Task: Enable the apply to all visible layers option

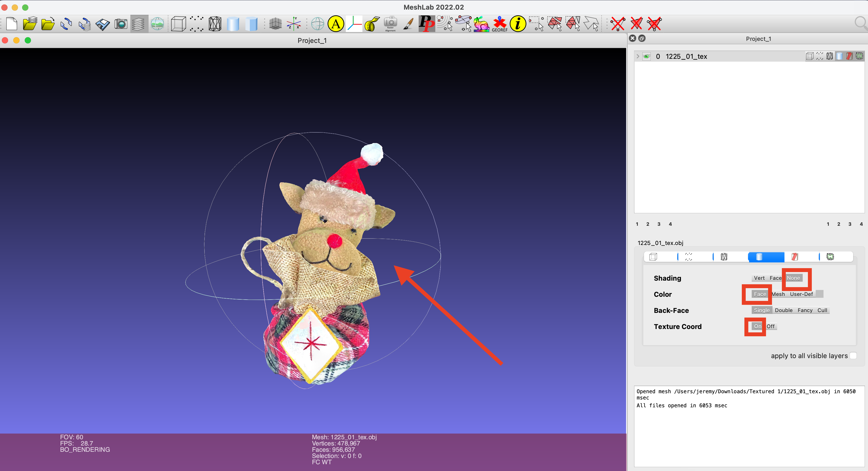Action: point(853,356)
